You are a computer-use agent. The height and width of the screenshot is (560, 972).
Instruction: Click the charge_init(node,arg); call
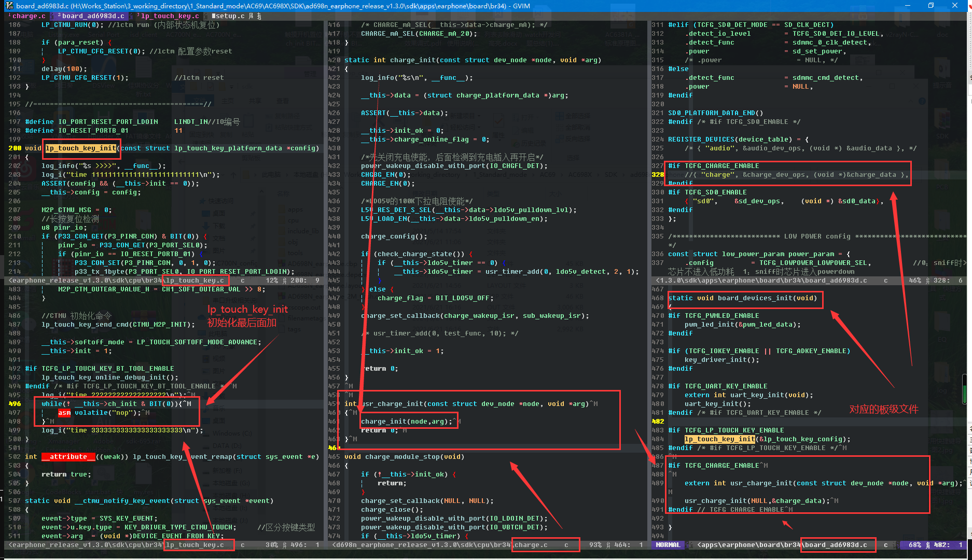pyautogui.click(x=407, y=422)
